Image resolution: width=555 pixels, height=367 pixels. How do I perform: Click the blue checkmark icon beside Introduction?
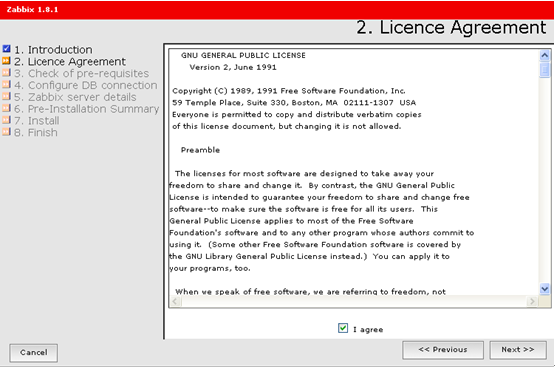6,48
